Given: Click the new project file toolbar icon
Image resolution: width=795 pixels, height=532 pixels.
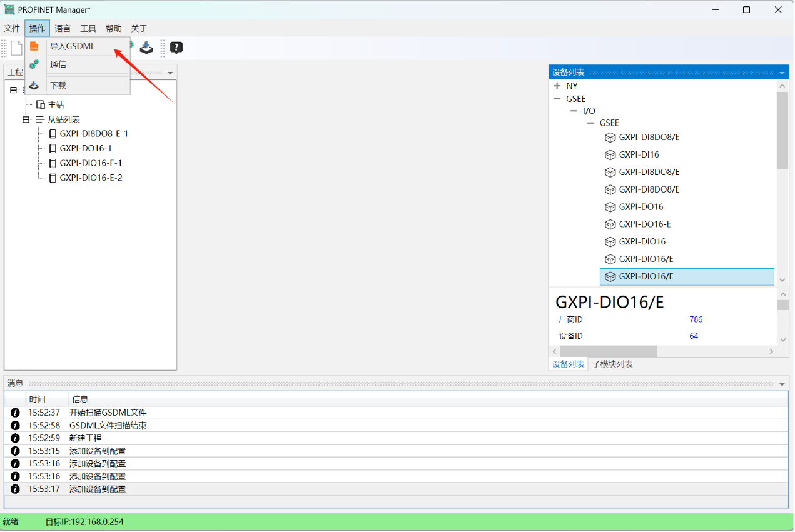Looking at the screenshot, I should tap(16, 48).
